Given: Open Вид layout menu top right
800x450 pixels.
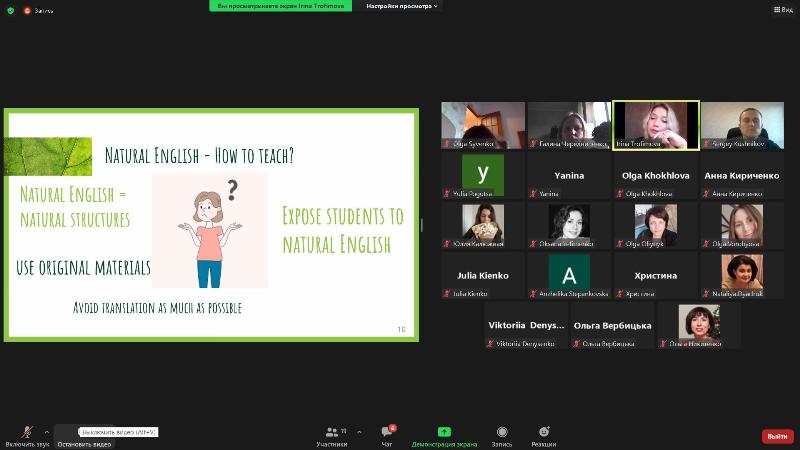Looking at the screenshot, I should (783, 10).
